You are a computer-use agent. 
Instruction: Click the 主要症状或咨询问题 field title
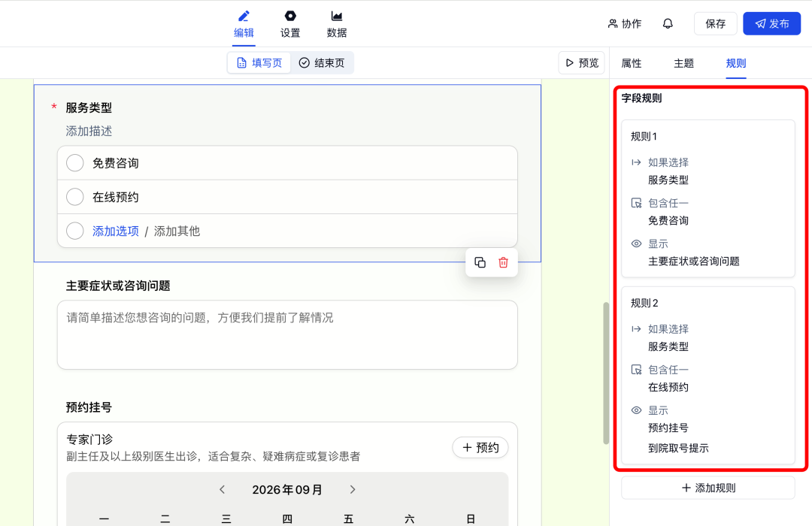[x=118, y=286]
